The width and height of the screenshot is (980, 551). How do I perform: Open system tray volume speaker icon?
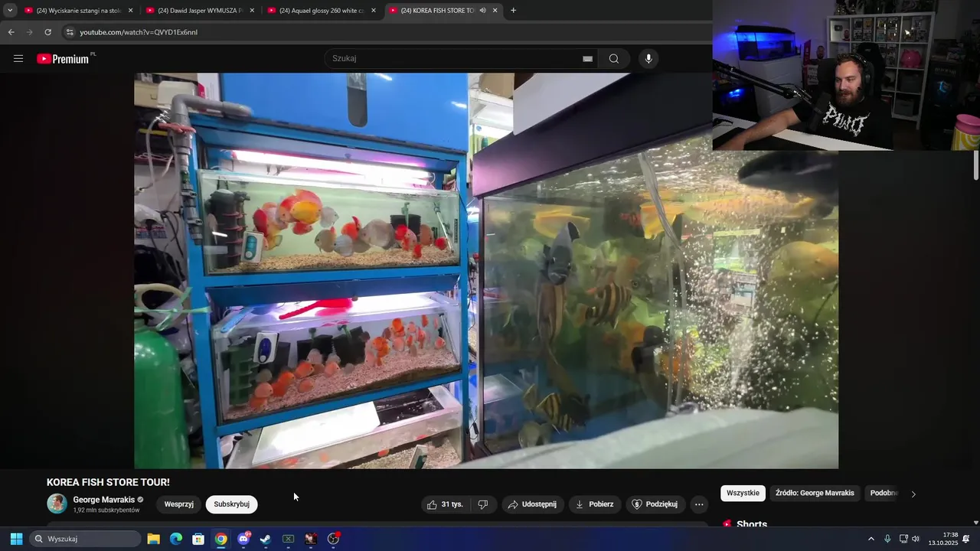click(x=916, y=539)
